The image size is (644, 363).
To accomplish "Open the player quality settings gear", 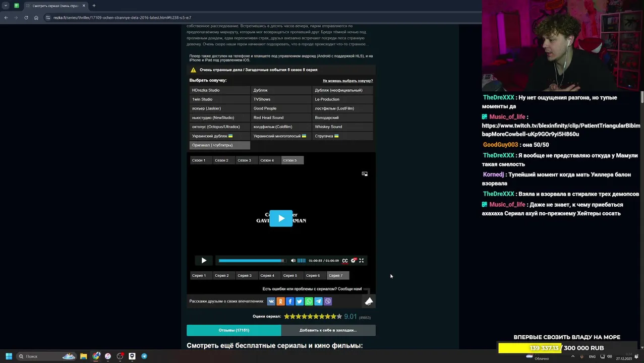I will [354, 261].
